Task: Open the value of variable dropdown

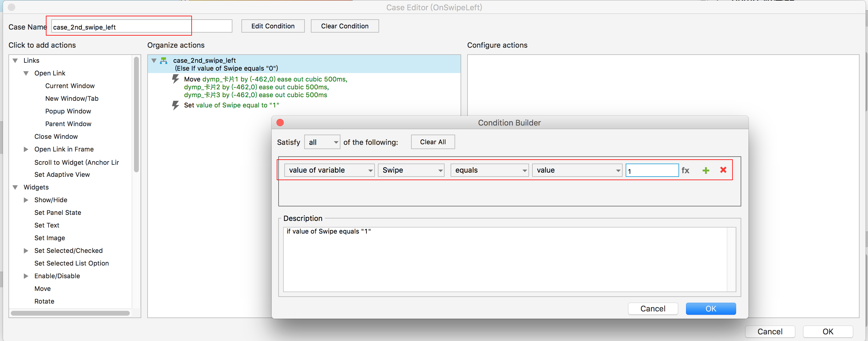Action: point(329,170)
